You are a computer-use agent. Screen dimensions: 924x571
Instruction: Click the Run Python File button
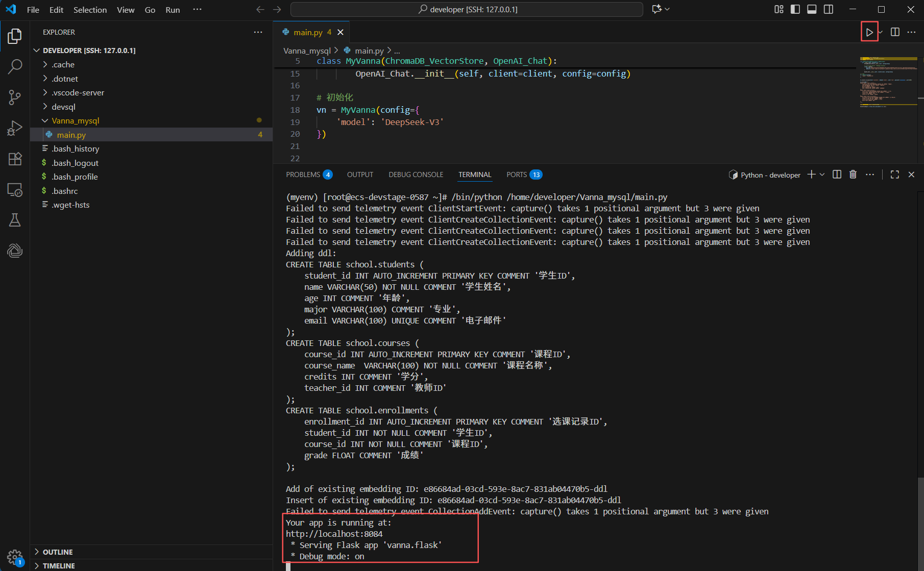[869, 32]
